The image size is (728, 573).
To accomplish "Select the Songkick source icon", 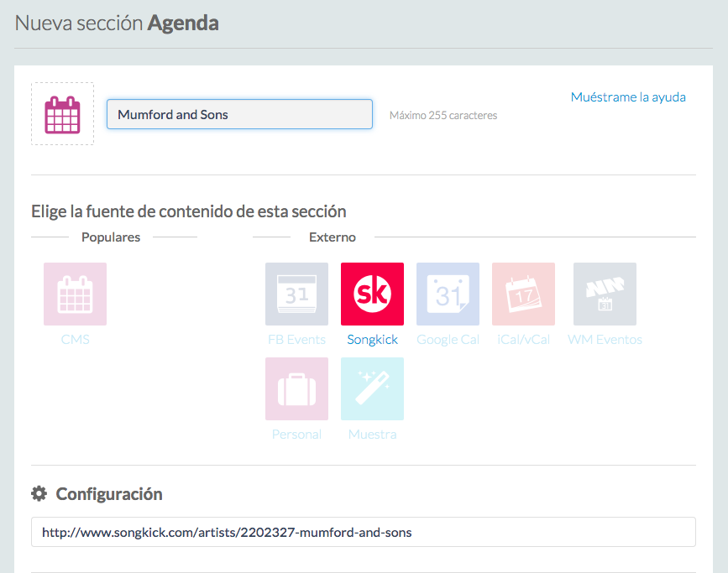I will coord(372,294).
